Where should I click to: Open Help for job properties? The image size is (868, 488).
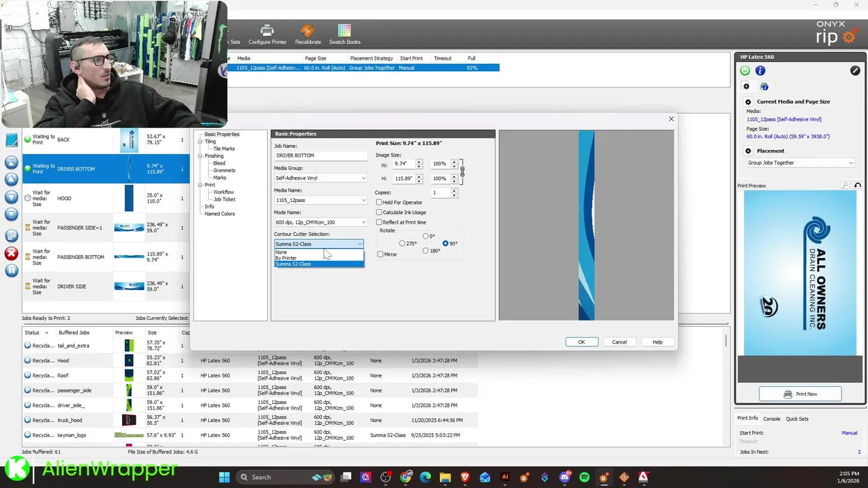click(657, 342)
